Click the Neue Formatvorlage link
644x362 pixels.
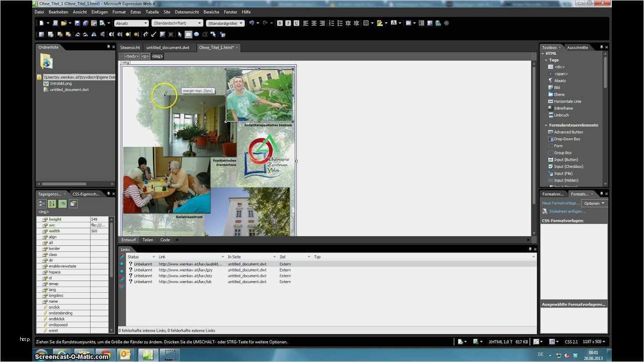(x=560, y=203)
